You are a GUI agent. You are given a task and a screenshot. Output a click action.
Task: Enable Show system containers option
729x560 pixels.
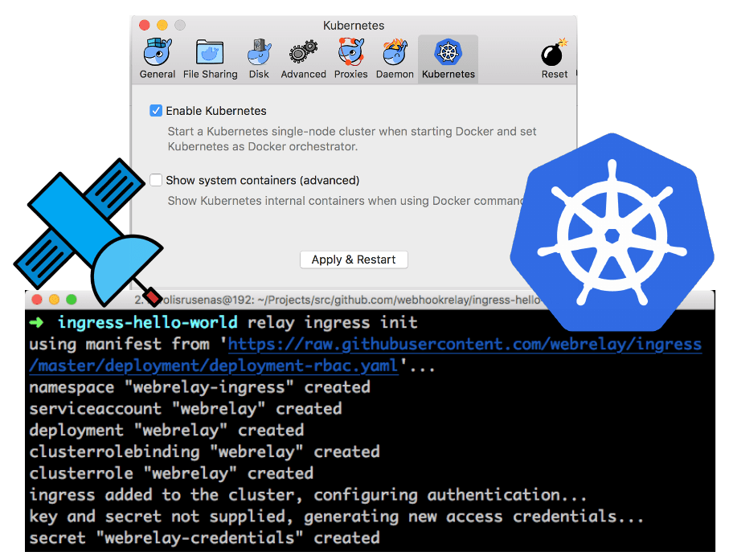[x=156, y=180]
